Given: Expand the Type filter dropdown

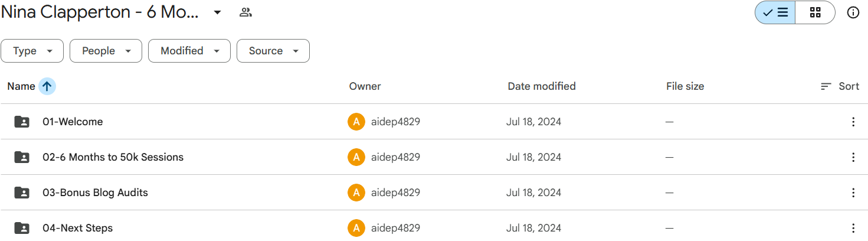Looking at the screenshot, I should [32, 51].
